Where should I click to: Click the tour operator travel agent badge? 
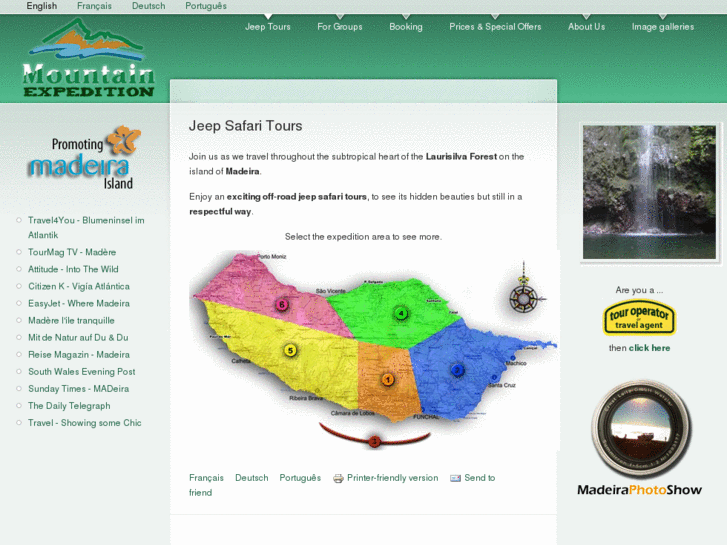click(x=639, y=319)
